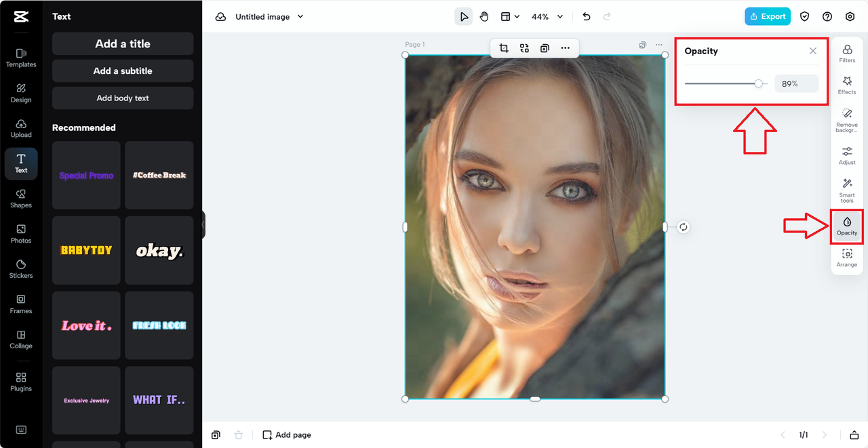Click the duplicate icon in floating toolbar
Image resolution: width=868 pixels, height=448 pixels.
pos(545,48)
